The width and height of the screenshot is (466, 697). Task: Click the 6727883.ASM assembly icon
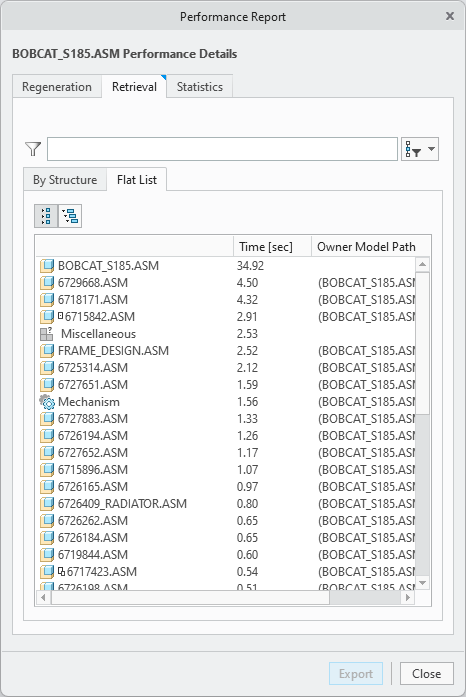tap(47, 419)
